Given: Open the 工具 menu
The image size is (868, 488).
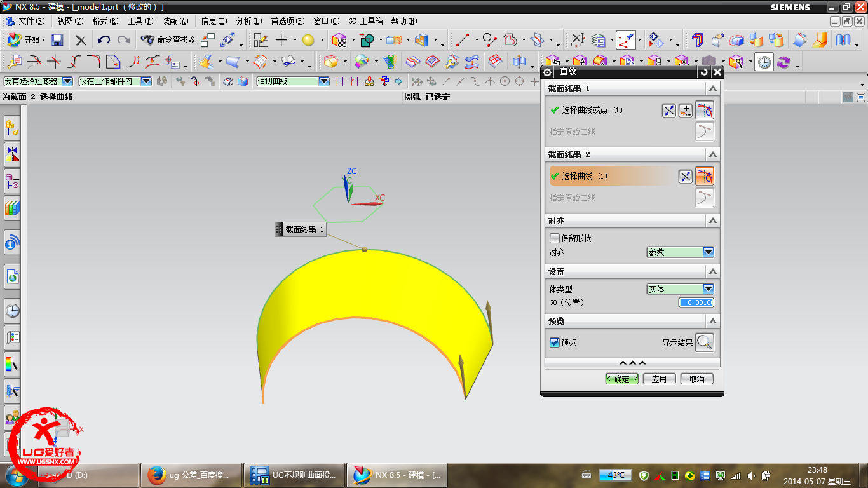Looking at the screenshot, I should [x=140, y=21].
